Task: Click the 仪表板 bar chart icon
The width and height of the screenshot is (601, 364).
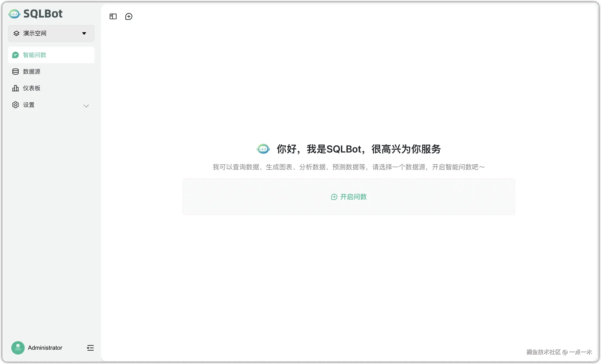Action: click(x=15, y=88)
